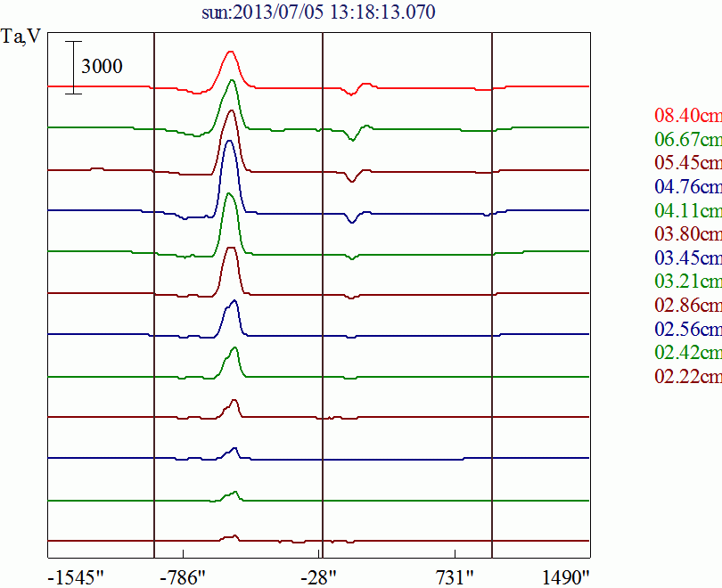
Task: Click the -28" x-axis label
Action: click(318, 577)
